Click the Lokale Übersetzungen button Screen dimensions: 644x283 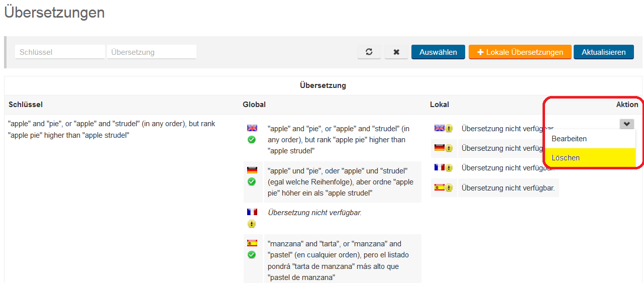click(520, 52)
